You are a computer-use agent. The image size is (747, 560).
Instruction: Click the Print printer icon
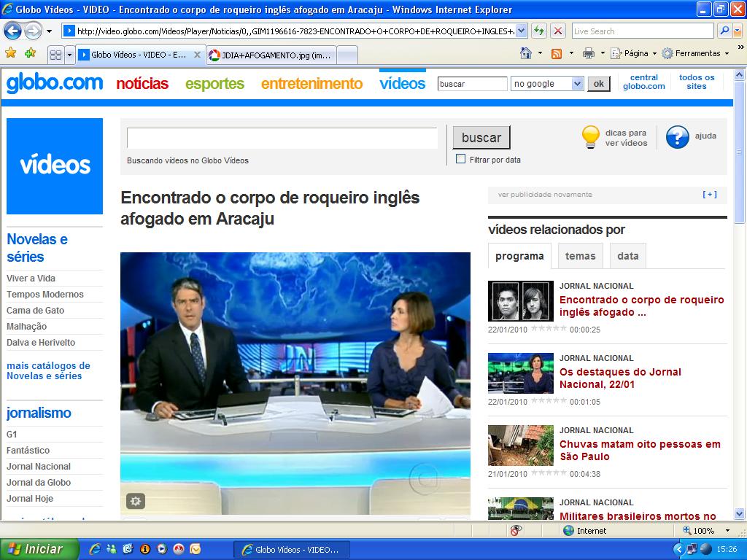point(589,53)
